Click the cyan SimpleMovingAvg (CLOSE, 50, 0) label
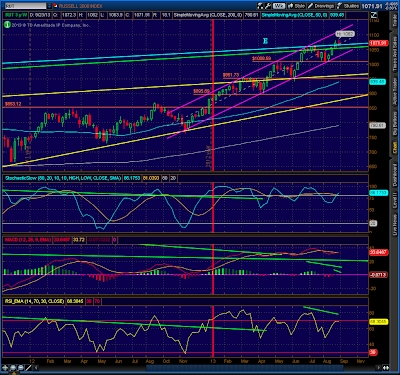400x375 pixels. click(x=295, y=15)
